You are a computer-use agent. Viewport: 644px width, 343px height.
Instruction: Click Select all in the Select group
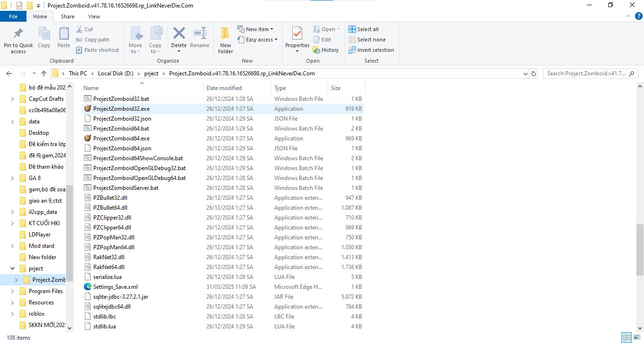pyautogui.click(x=364, y=29)
